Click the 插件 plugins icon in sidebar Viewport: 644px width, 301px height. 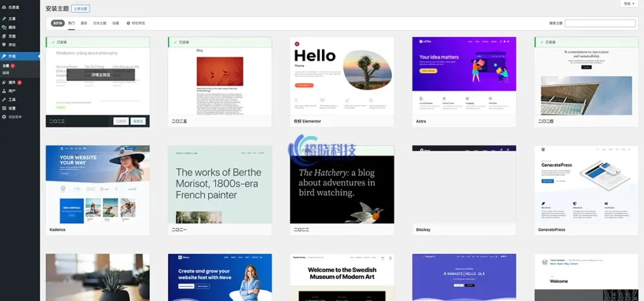[x=4, y=82]
